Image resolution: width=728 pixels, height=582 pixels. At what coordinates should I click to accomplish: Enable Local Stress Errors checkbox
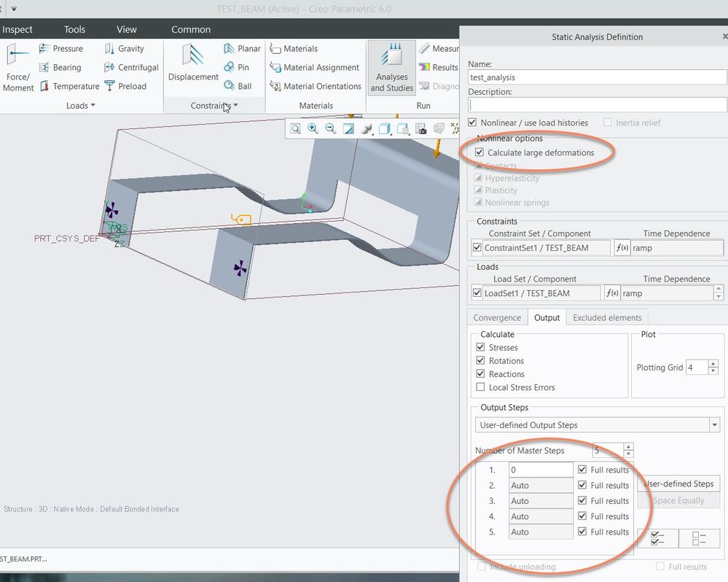[x=480, y=387]
